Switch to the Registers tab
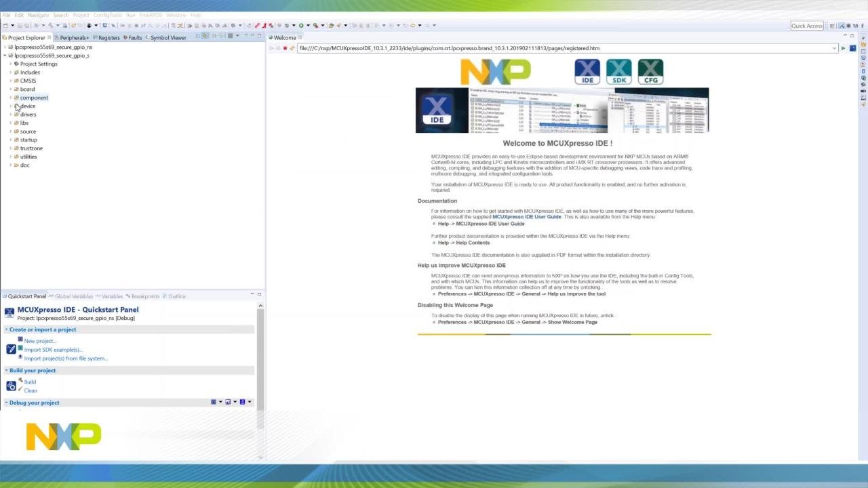Screen dimensions: 868x488 (x=106, y=38)
